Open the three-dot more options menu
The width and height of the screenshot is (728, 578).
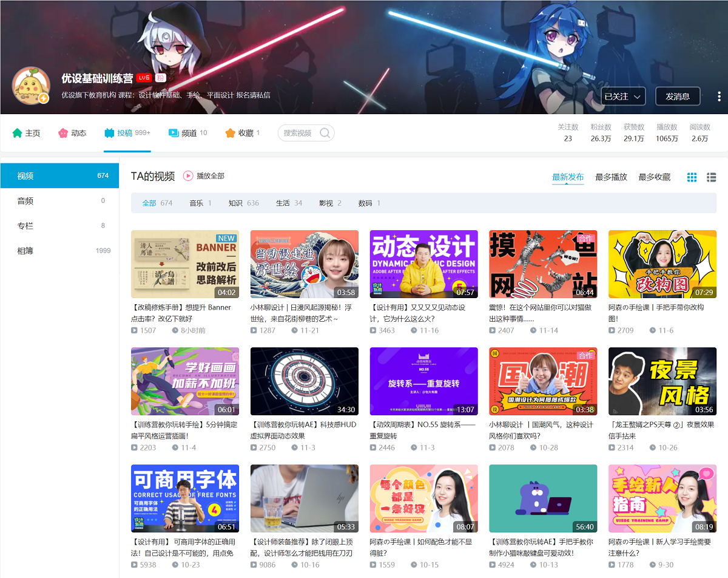[719, 97]
